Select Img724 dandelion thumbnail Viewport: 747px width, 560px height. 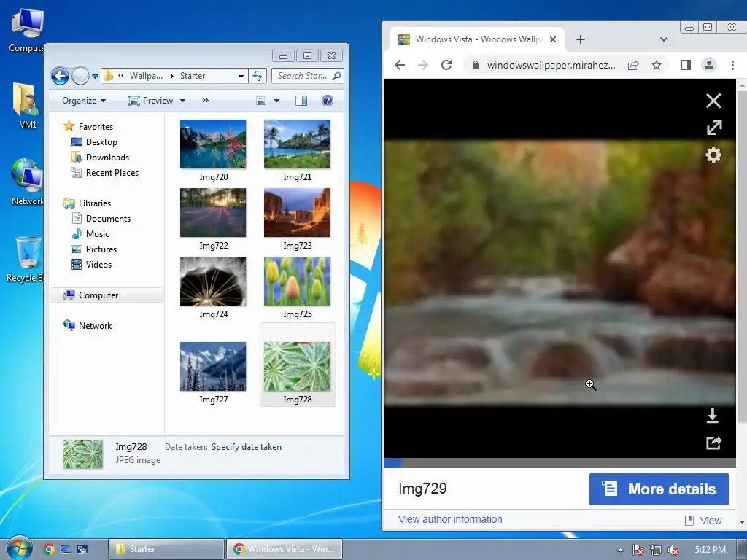(x=213, y=281)
